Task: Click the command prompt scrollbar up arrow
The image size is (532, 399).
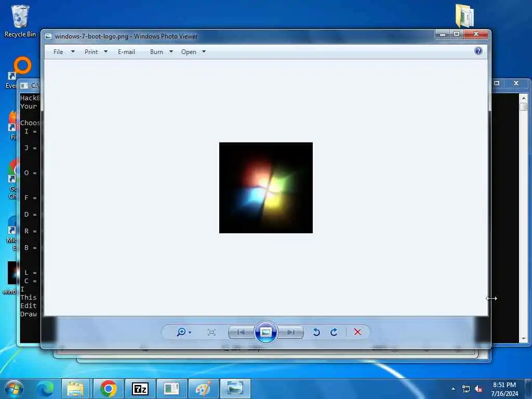Action: pyautogui.click(x=523, y=98)
